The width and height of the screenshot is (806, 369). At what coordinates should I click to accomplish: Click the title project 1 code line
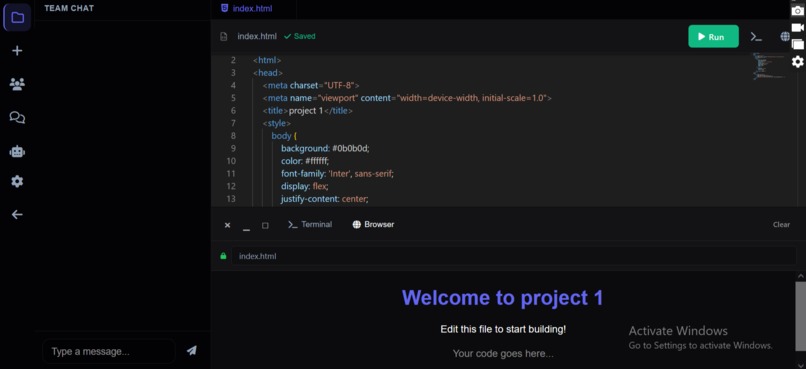coord(308,110)
